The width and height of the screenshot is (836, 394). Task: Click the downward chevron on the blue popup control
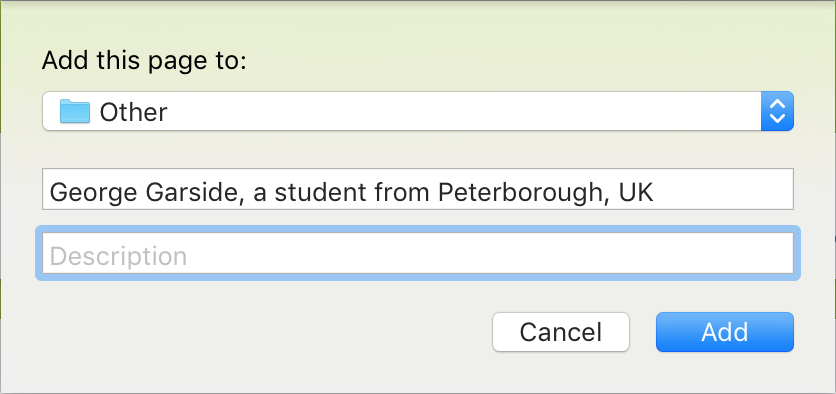(x=777, y=118)
